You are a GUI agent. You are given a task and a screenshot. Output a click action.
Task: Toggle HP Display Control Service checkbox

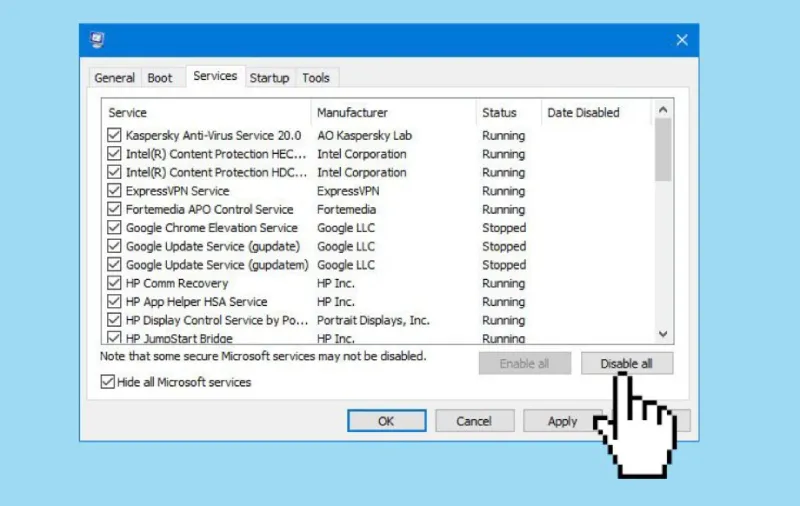click(x=114, y=320)
